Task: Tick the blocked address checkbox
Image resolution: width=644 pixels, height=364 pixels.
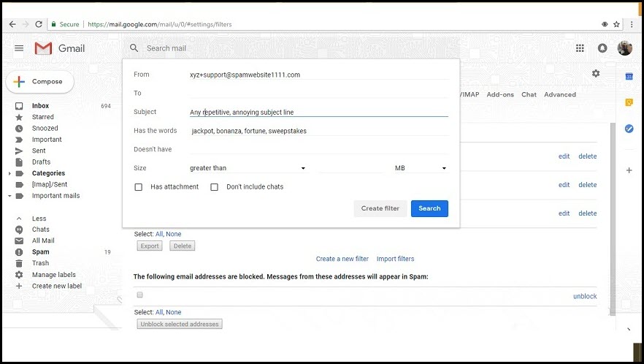Action: pyautogui.click(x=139, y=295)
